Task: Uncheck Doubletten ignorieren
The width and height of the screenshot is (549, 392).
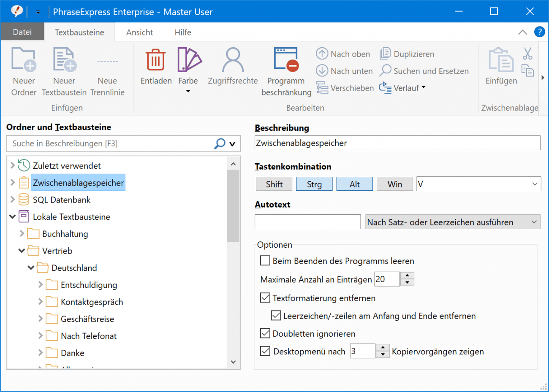Action: (x=265, y=333)
